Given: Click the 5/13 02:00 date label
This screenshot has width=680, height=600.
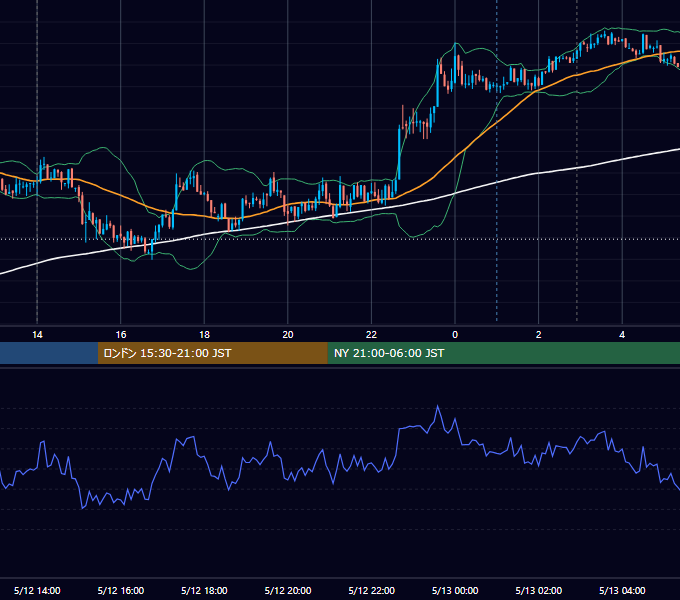Looking at the screenshot, I should coord(539,590).
